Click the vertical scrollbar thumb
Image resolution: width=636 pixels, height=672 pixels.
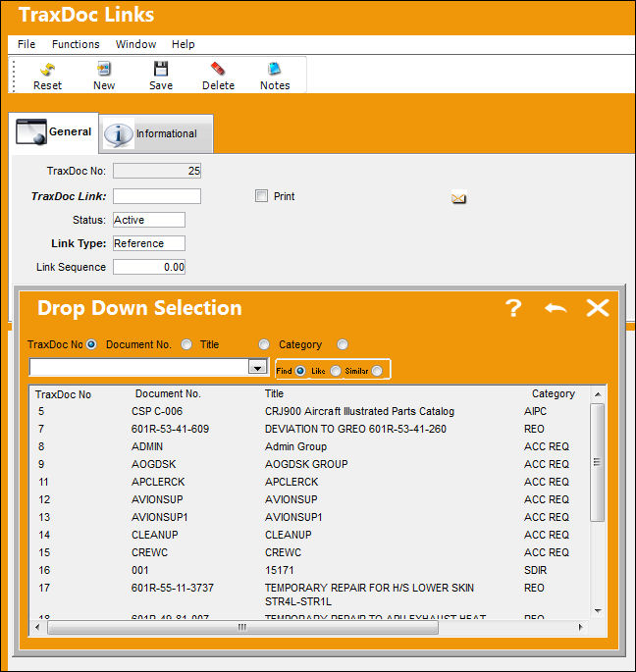coord(597,462)
